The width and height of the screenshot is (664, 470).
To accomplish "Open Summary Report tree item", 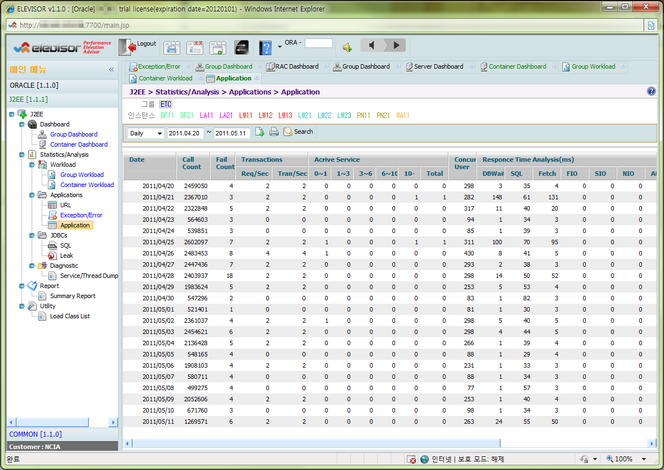I will pyautogui.click(x=73, y=296).
